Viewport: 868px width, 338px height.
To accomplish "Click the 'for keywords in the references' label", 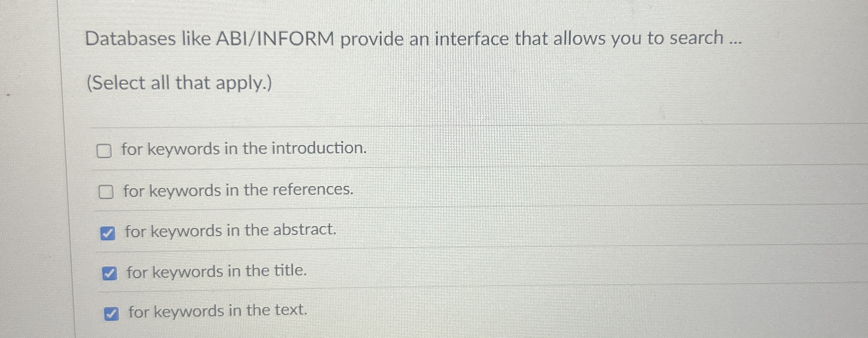I will [238, 191].
